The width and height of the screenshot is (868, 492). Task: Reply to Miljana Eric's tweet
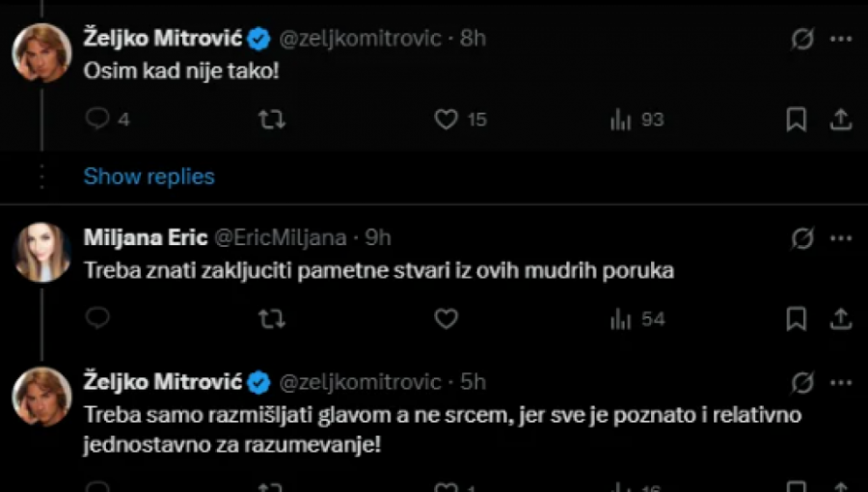[97, 318]
